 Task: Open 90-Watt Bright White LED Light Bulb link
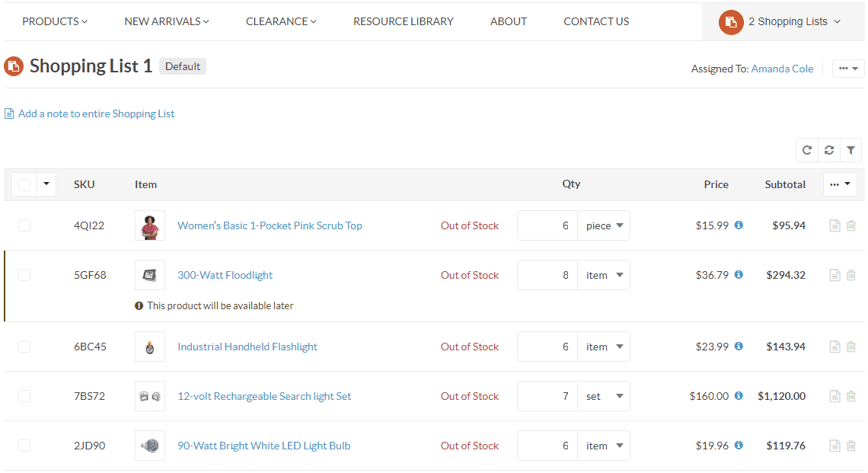263,446
